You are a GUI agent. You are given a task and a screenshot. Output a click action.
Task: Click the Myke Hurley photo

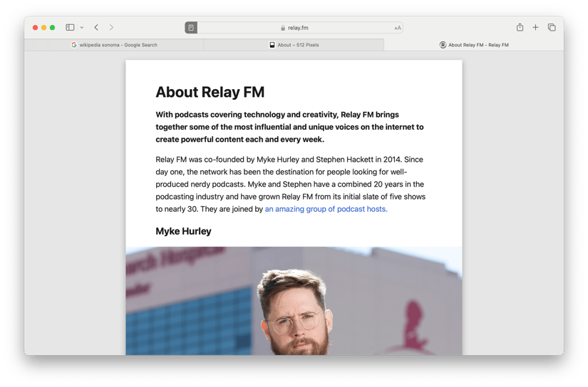coord(294,301)
